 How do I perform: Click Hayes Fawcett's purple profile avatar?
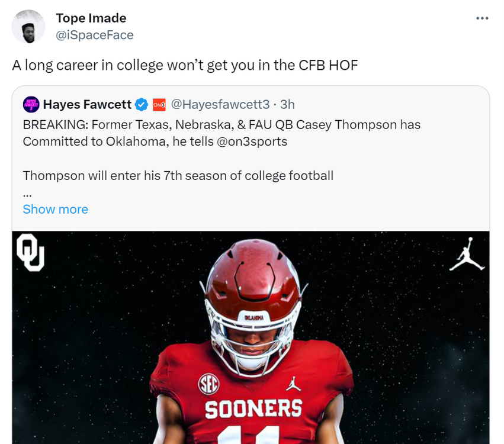(31, 105)
